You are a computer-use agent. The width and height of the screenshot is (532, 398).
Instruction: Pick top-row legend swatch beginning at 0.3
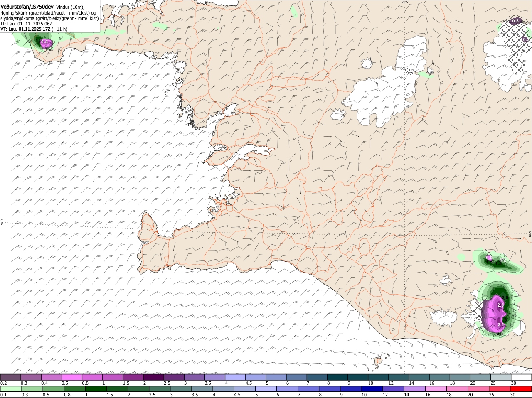[31, 377]
